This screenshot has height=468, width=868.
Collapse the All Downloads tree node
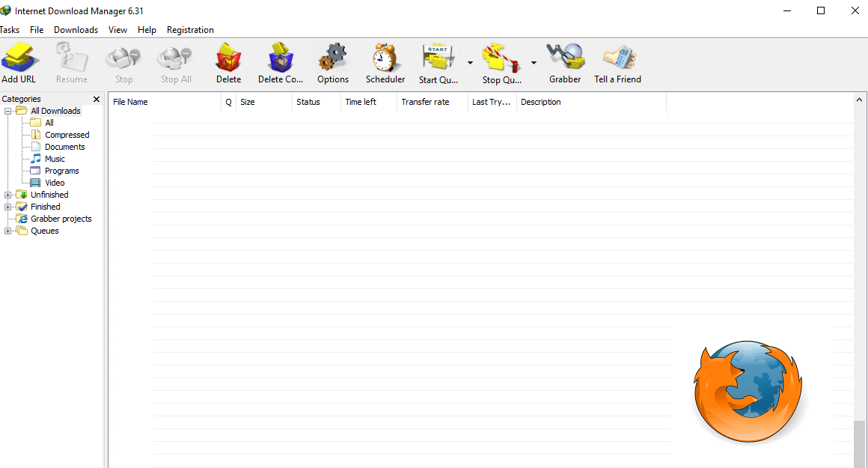7,111
